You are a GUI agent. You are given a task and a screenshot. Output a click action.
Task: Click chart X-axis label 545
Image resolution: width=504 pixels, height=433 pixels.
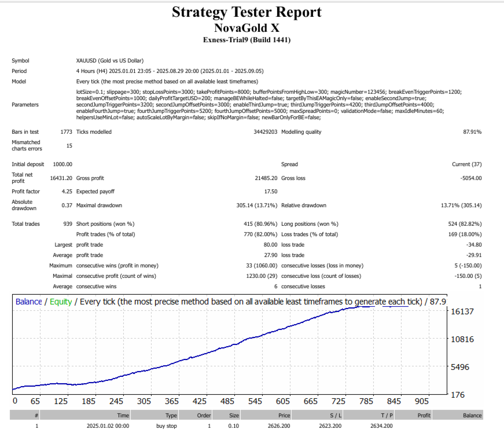click(x=255, y=402)
